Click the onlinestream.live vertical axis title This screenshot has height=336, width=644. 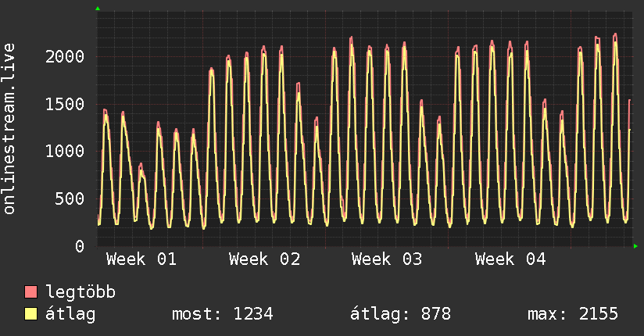point(9,130)
